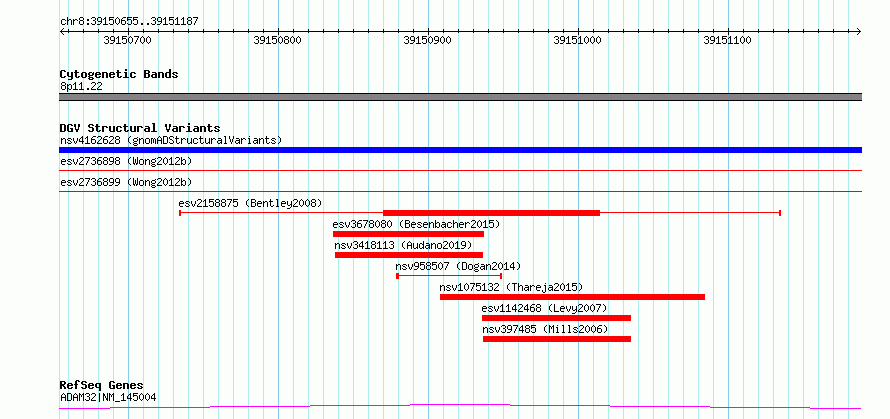Select the red nsv1075132 variant bar

point(572,297)
